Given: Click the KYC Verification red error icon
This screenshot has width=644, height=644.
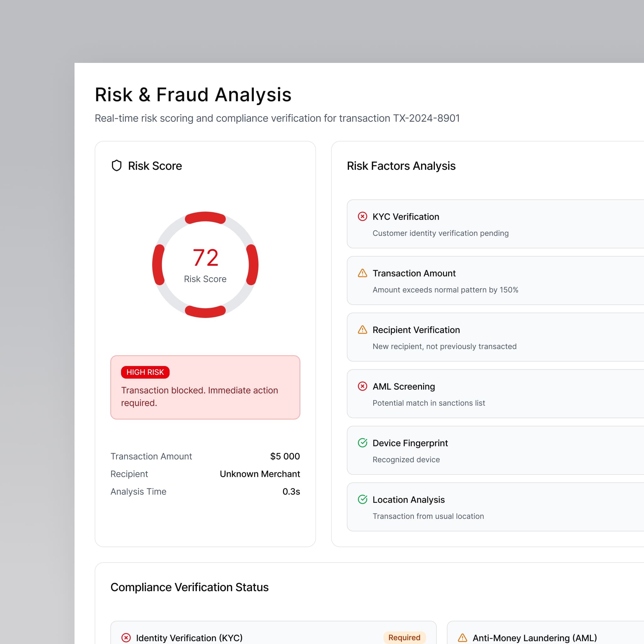Looking at the screenshot, I should [x=362, y=216].
